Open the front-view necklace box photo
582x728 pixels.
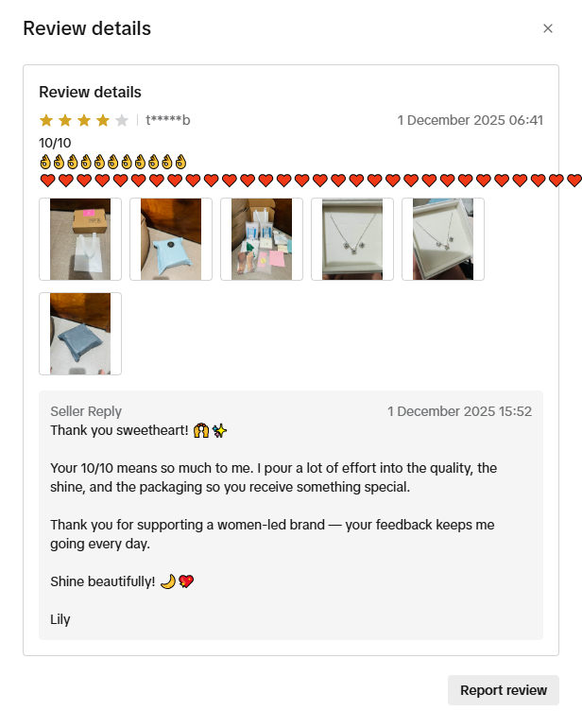coord(352,239)
